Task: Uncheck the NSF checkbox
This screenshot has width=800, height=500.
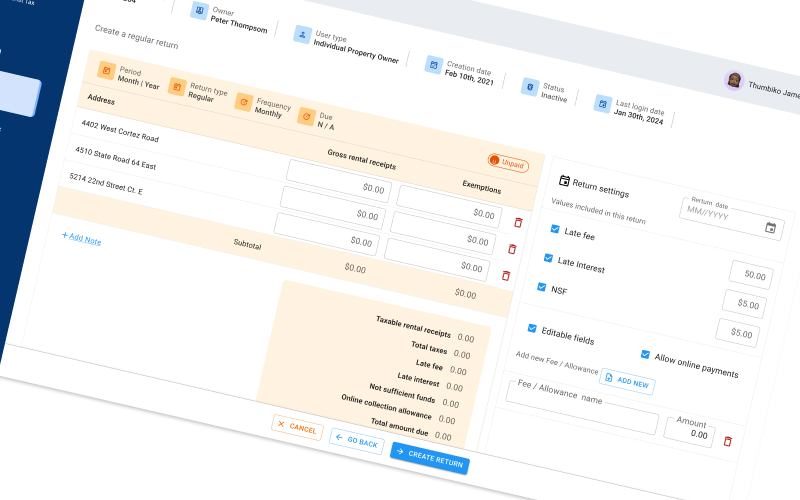Action: [542, 287]
